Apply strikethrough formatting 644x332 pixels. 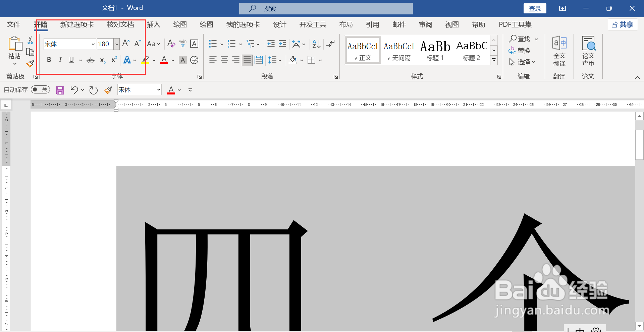(91, 60)
